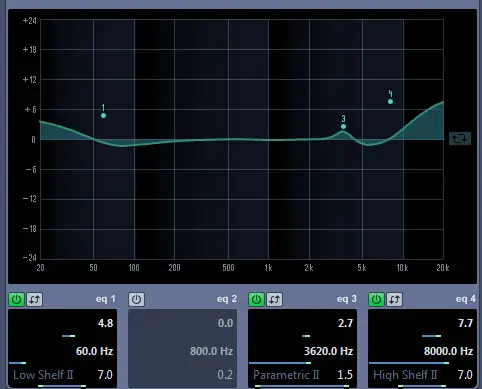Click the 60.0 Hz frequency field
The image size is (482, 389).
(x=94, y=351)
